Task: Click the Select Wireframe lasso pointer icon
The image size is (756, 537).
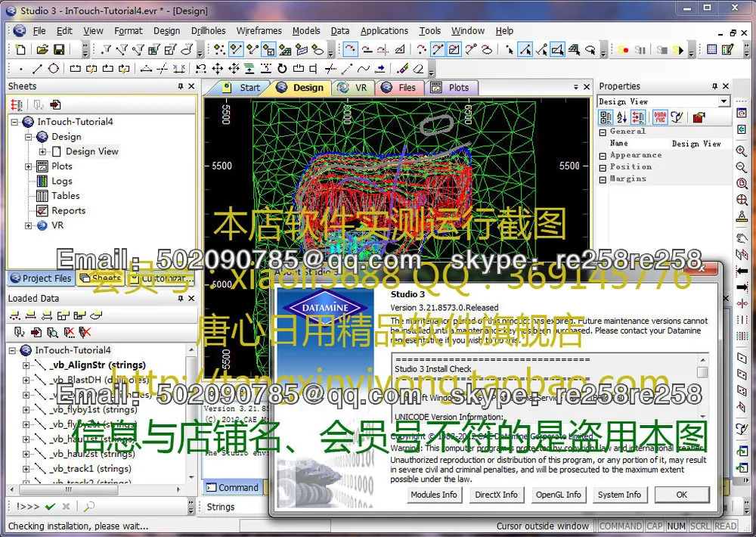Action: click(x=590, y=49)
